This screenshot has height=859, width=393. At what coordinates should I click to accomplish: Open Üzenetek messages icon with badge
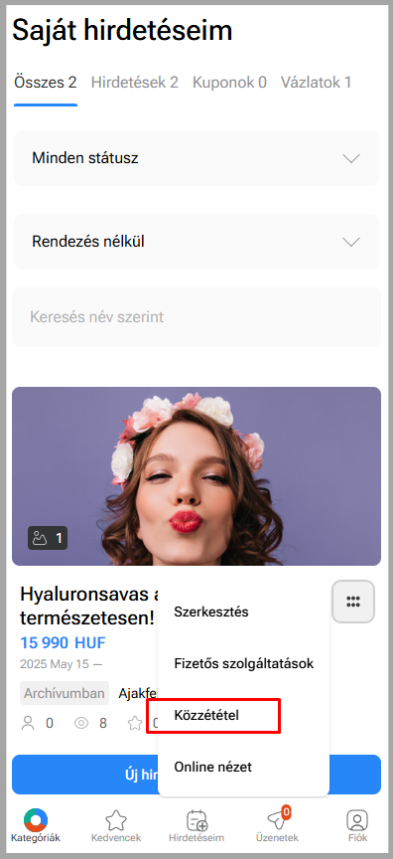[x=277, y=820]
